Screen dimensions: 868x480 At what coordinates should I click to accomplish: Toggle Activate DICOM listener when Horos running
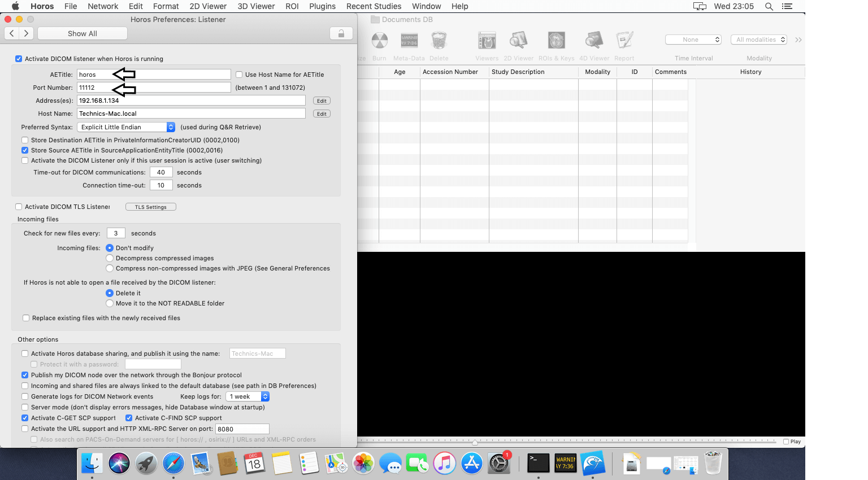click(x=19, y=59)
